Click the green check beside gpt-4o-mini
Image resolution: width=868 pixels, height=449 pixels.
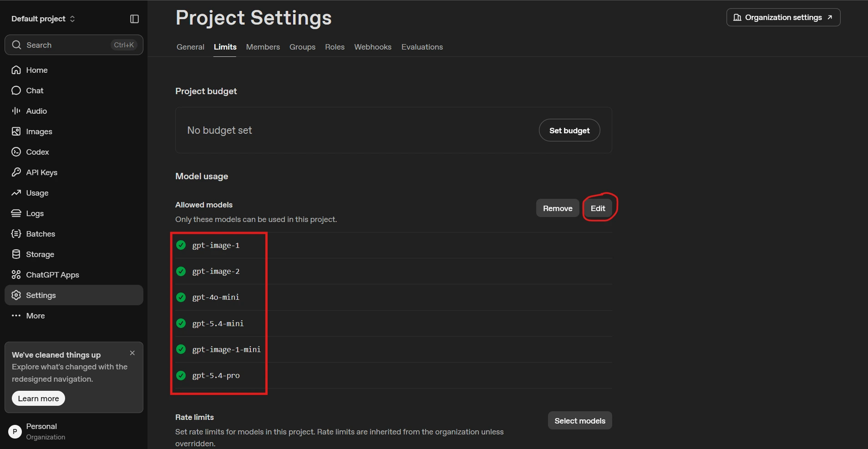(x=181, y=297)
